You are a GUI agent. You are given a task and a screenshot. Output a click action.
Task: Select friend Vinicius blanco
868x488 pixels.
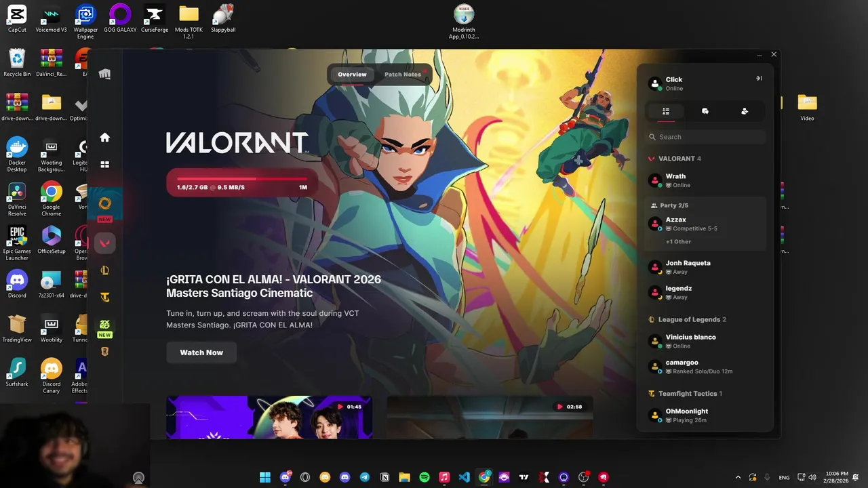(x=705, y=341)
